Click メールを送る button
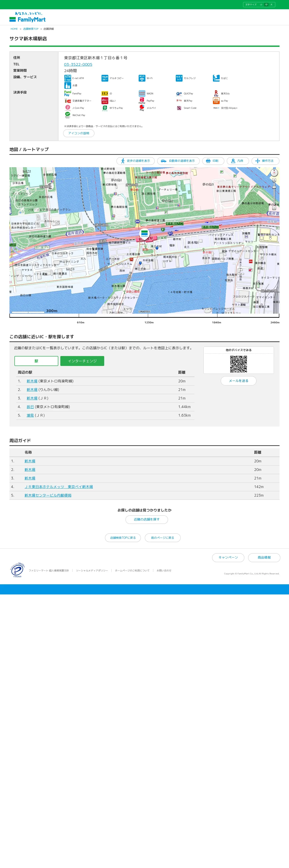 (239, 381)
